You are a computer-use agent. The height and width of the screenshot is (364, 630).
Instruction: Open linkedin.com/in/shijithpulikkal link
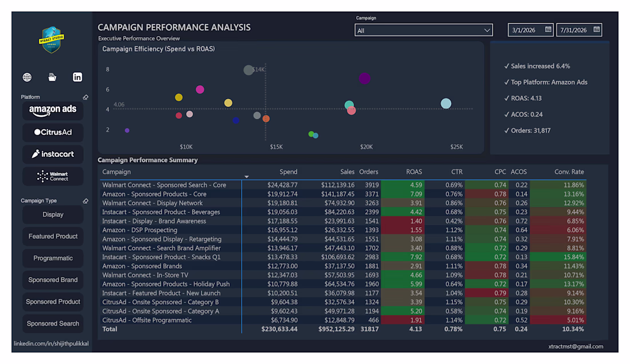coord(51,343)
